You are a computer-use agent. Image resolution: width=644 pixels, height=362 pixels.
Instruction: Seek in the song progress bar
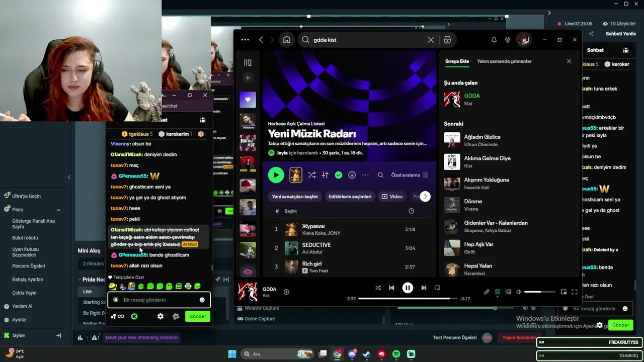point(408,299)
